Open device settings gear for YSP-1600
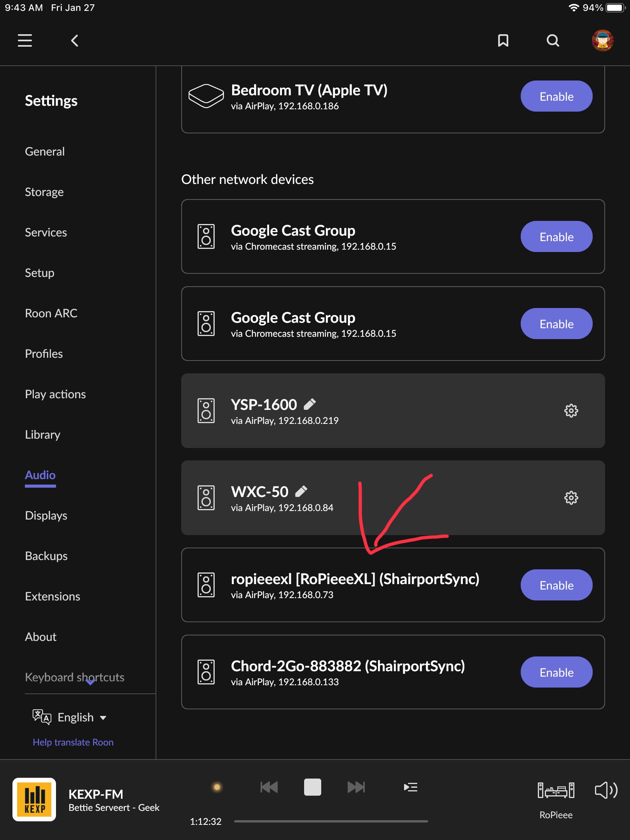This screenshot has height=840, width=630. tap(570, 411)
